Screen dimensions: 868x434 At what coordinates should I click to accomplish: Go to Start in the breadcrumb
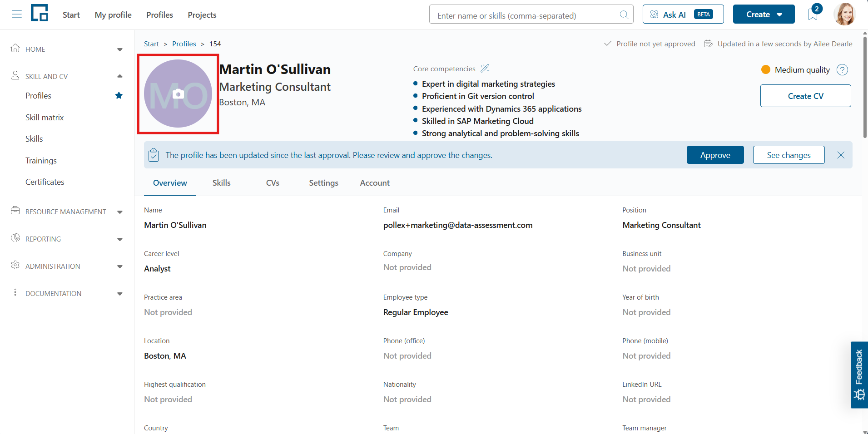click(151, 44)
